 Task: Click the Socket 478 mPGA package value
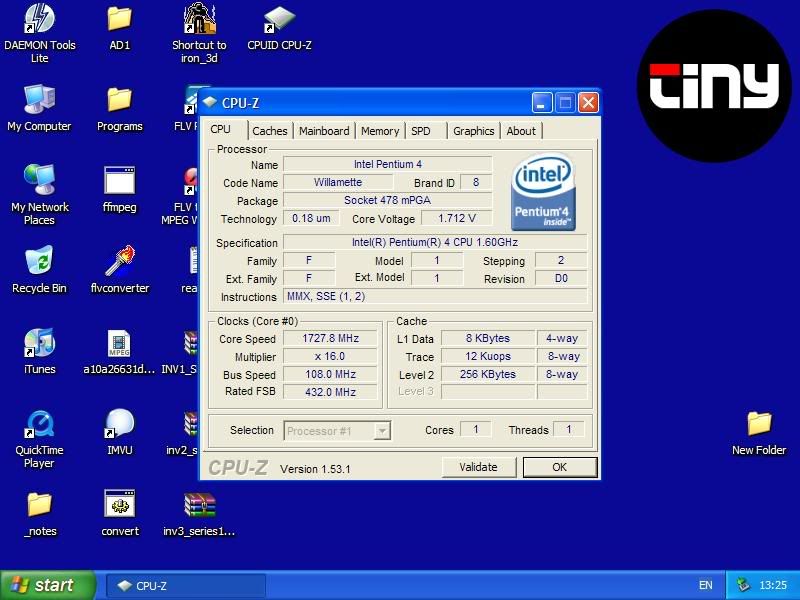(x=388, y=200)
